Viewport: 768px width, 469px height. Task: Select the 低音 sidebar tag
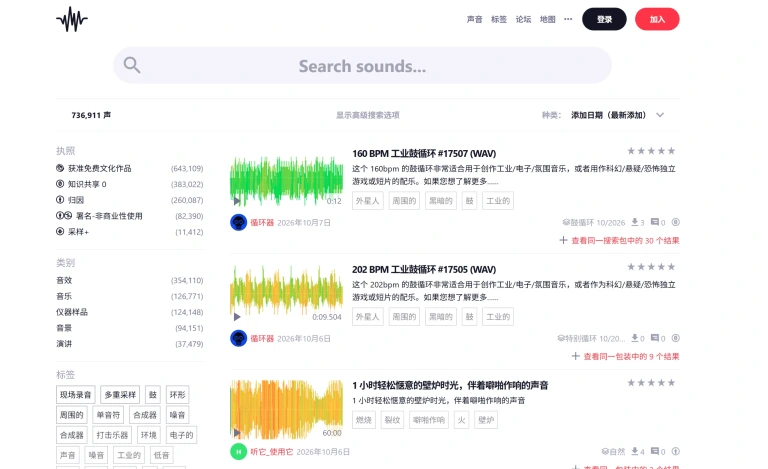[161, 455]
